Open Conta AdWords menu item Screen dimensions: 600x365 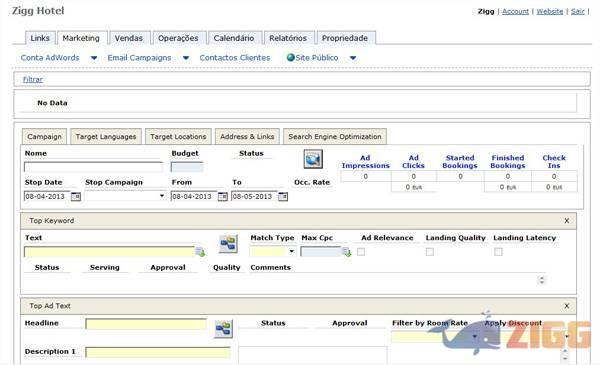point(50,58)
